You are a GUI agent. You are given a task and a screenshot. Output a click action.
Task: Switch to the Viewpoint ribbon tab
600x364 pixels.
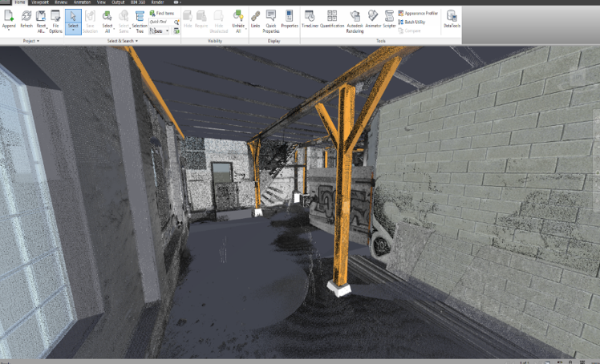[x=40, y=2]
